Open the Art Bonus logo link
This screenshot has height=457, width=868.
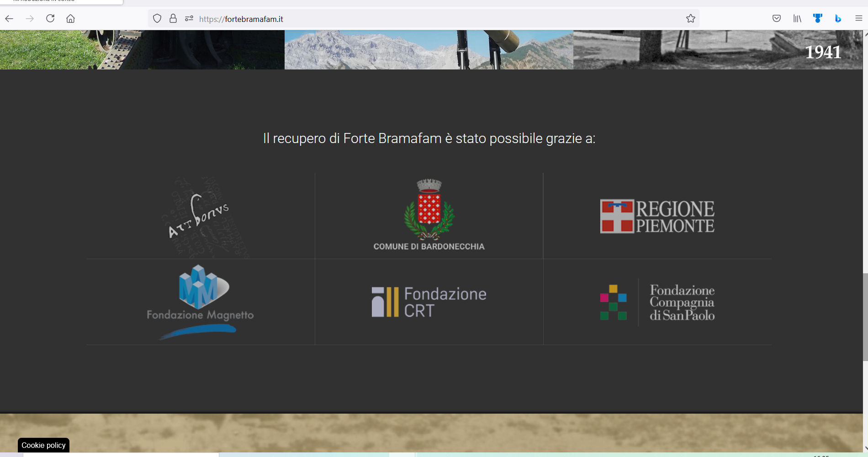tap(201, 216)
